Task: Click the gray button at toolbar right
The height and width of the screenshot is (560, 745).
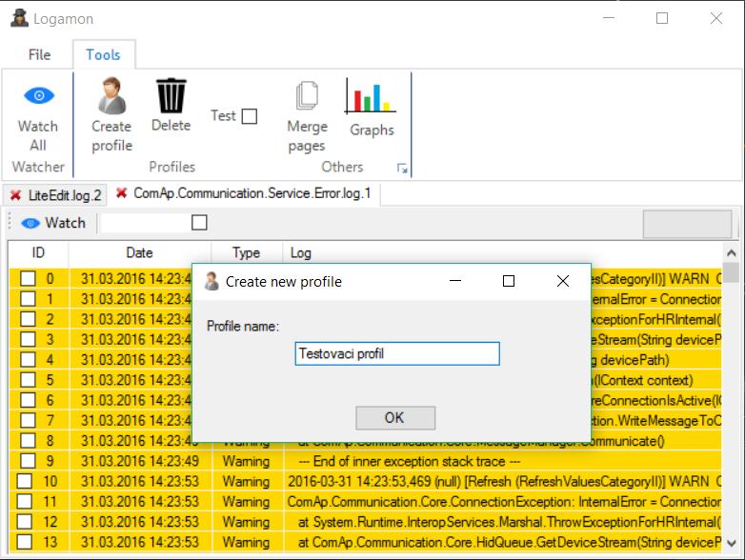Action: pos(687,224)
